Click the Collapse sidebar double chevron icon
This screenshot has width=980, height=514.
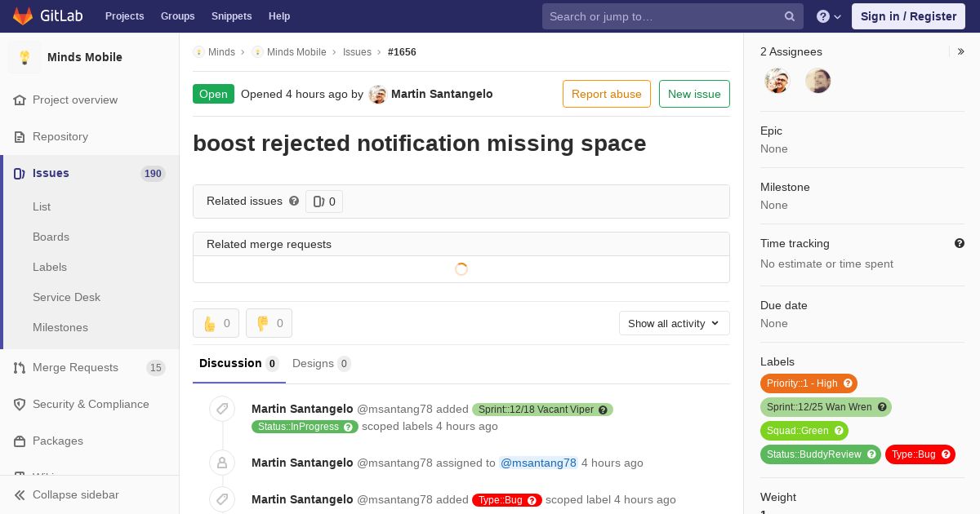point(20,494)
